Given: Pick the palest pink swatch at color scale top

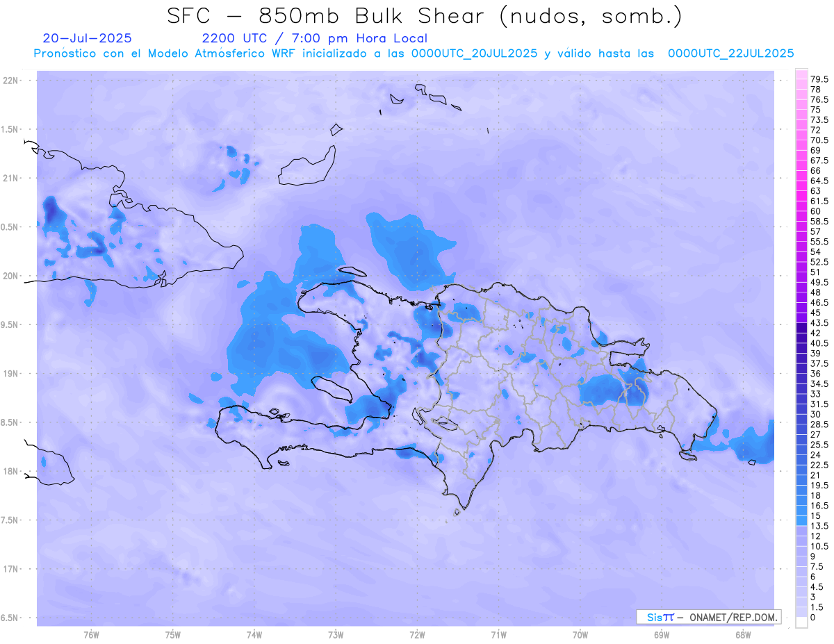Looking at the screenshot, I should [x=801, y=74].
